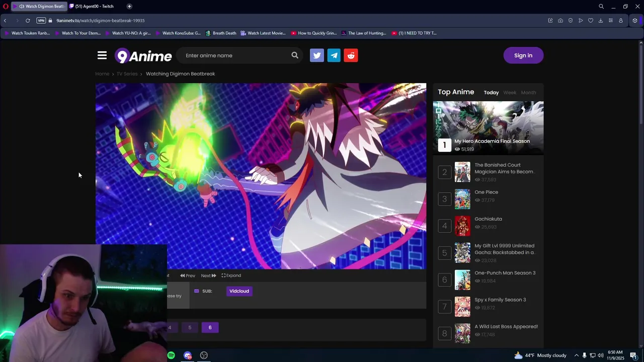Open My Gift Lvl 9999 Unlimited Gacha
Viewport: 644px width, 362px height.
tap(505, 249)
